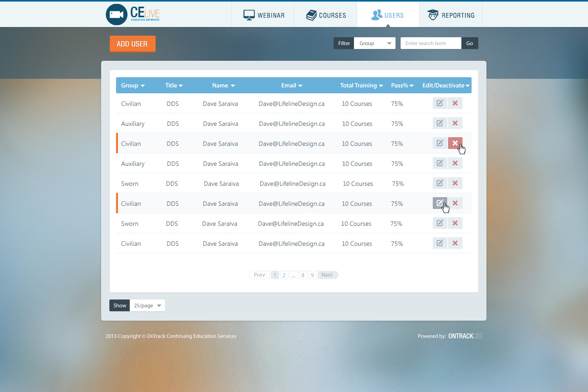Deactivate the last Civilian user row
The width and height of the screenshot is (588, 392).
455,243
